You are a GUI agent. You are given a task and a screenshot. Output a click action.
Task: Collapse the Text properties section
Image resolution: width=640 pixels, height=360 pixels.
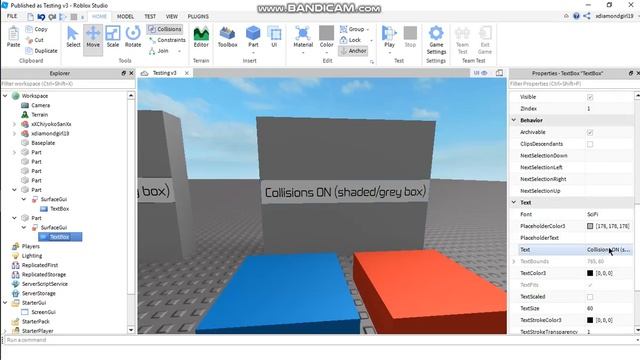point(514,202)
